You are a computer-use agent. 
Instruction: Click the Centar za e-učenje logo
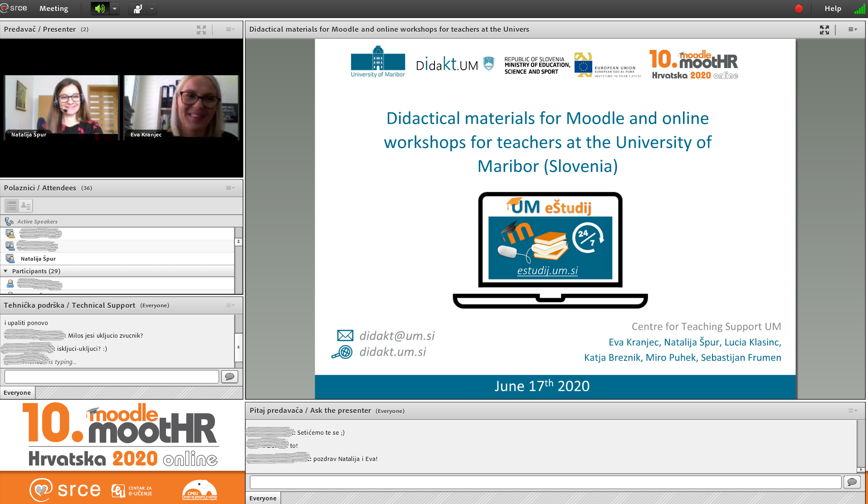point(132,491)
